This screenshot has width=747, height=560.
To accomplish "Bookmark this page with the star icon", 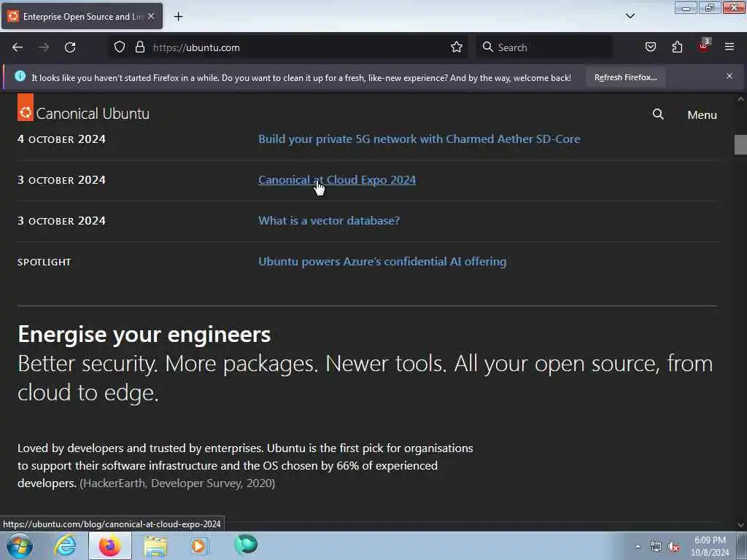I will click(x=457, y=47).
